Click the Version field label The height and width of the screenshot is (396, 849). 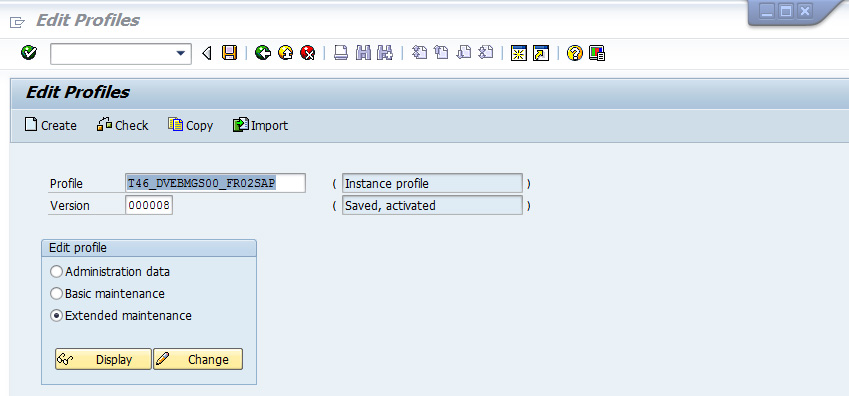70,206
